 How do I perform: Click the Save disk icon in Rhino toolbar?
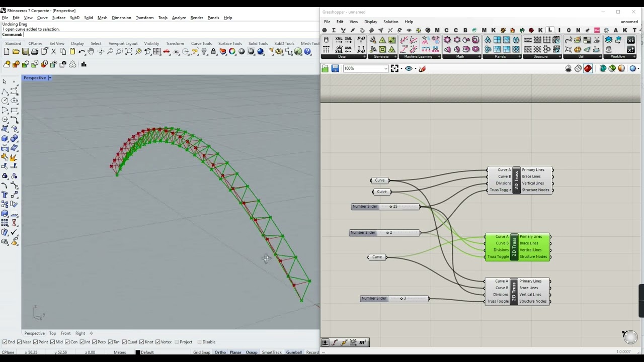[25, 51]
